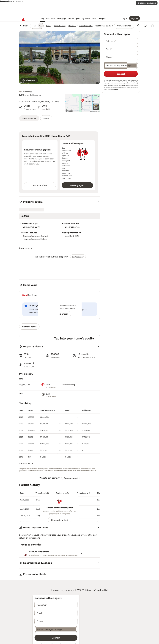Go back using the Back arrow
This screenshot has height=644, width=159.
coord(24,26)
